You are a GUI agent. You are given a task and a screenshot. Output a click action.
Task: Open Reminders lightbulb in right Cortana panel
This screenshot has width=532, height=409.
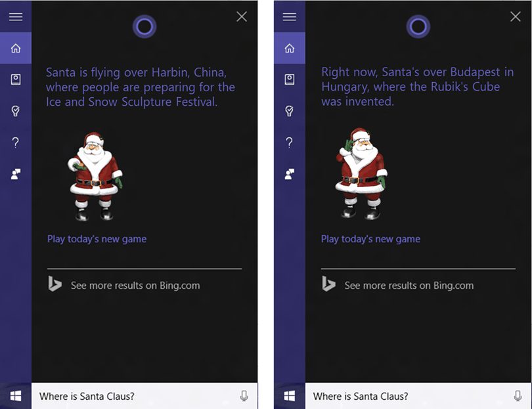(x=290, y=111)
